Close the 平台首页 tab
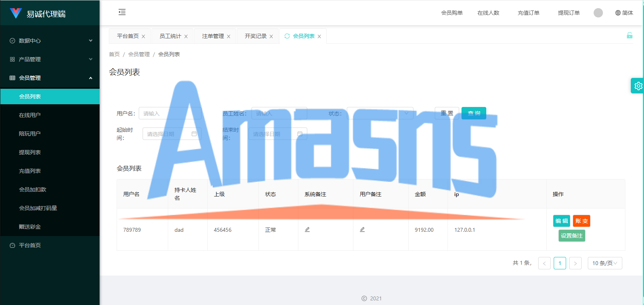This screenshot has height=305, width=644. 143,36
